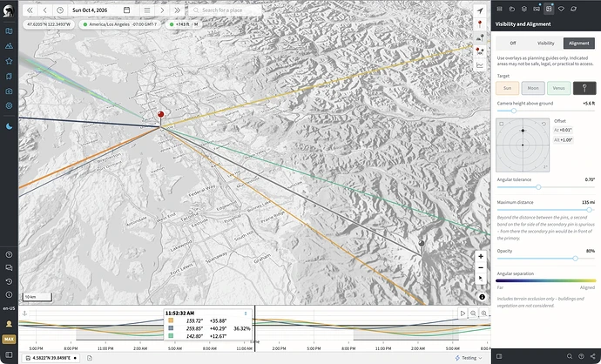Click the saved location 4.5822°N 39.8498°E

click(51, 358)
